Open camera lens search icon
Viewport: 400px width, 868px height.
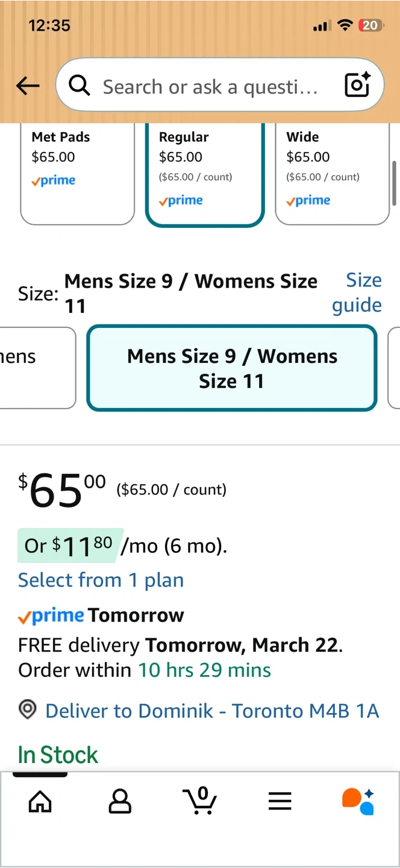357,86
